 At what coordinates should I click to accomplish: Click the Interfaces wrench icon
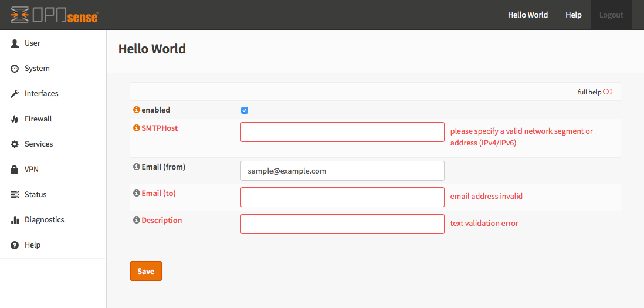[x=15, y=94]
